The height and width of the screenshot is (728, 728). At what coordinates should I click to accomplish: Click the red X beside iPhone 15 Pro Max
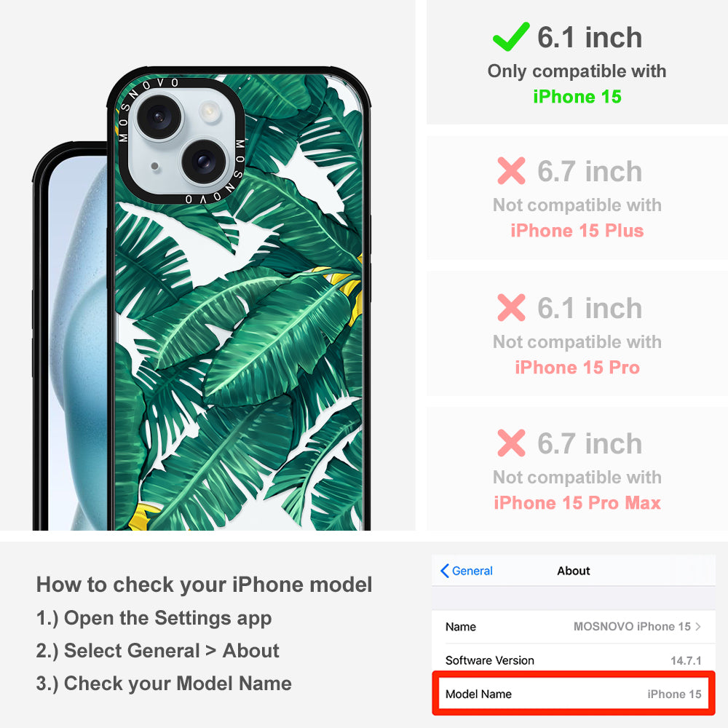click(511, 443)
